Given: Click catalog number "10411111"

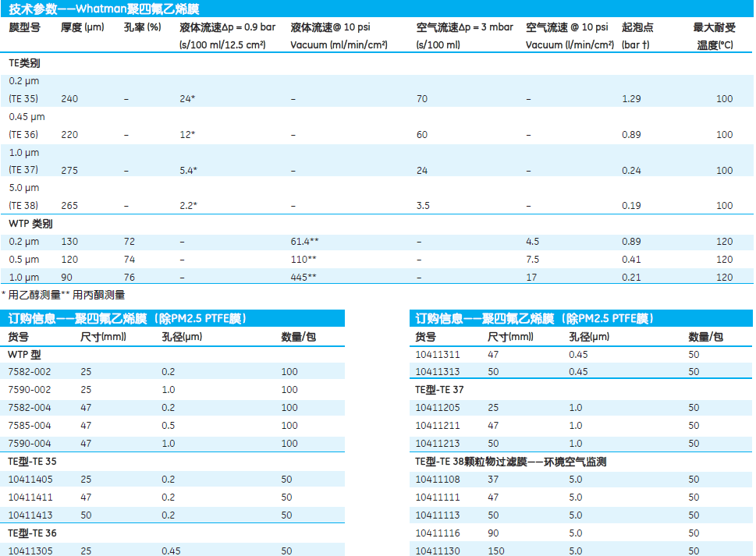Looking at the screenshot, I should coord(438,498).
